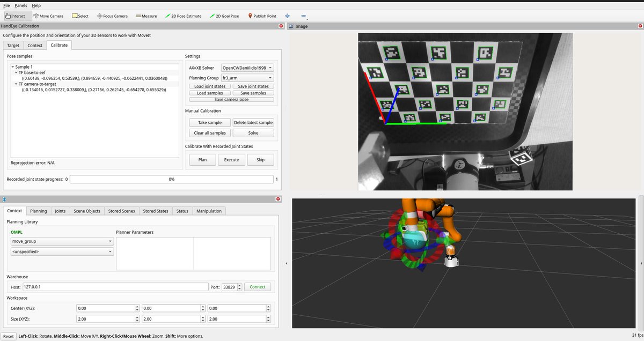644x341 pixels.
Task: Open the Scene Objects tab
Action: 87,211
